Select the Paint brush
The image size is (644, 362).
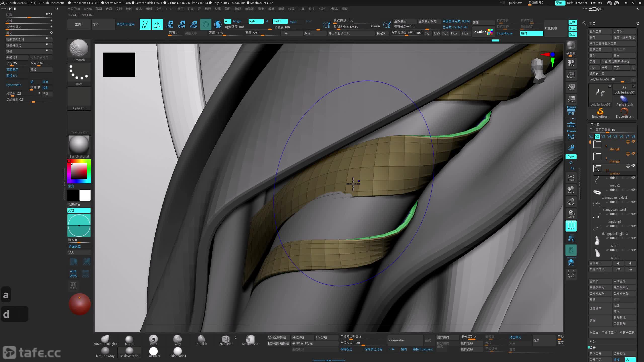click(153, 340)
